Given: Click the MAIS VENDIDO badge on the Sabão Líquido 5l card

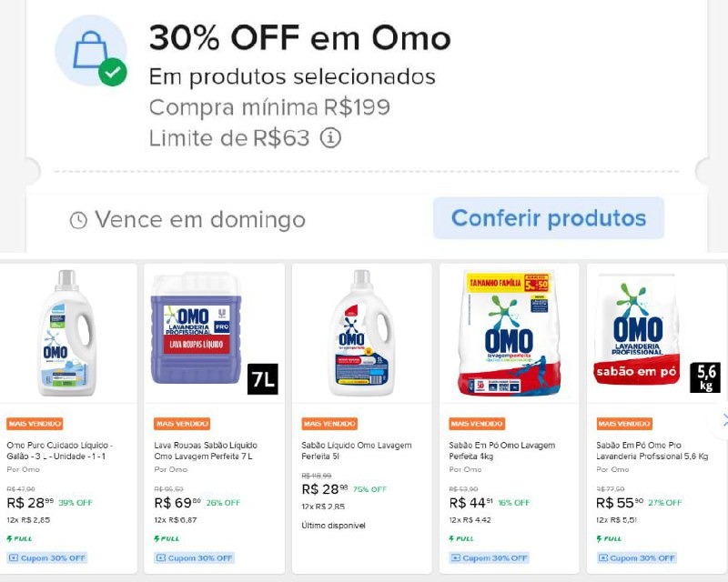Looking at the screenshot, I should (329, 424).
